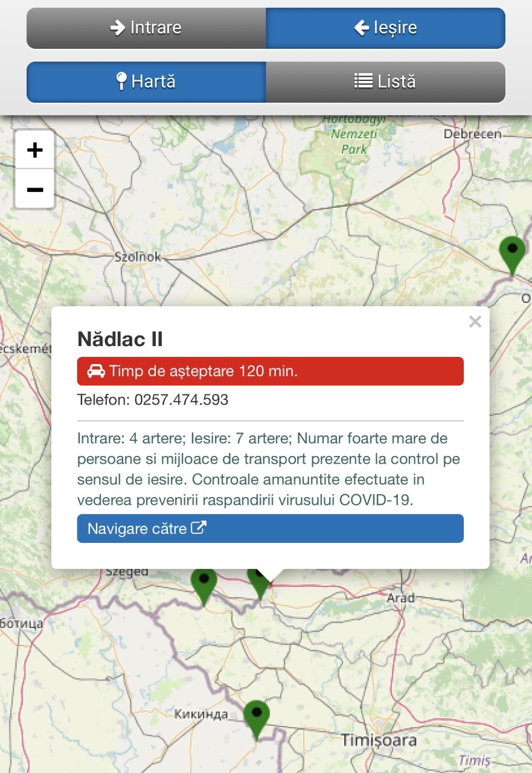This screenshot has width=532, height=773.
Task: Tap the phone number 0257.474.593
Action: pyautogui.click(x=181, y=400)
